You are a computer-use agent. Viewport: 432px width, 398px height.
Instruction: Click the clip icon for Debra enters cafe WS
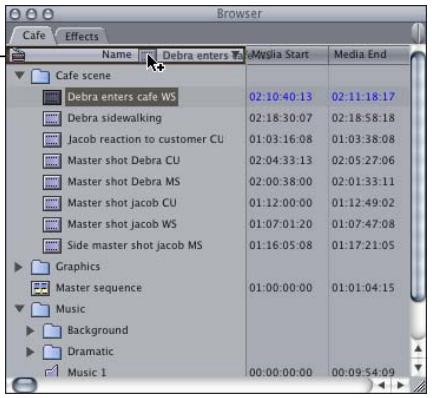[52, 97]
